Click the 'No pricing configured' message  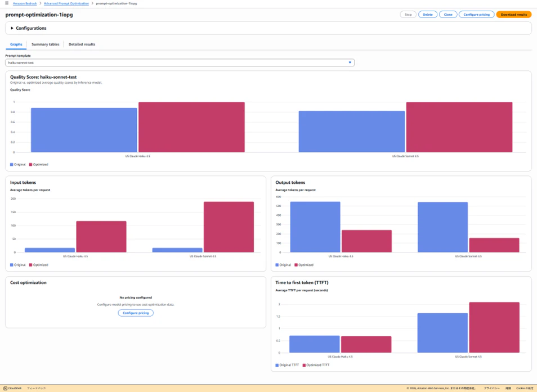click(136, 298)
